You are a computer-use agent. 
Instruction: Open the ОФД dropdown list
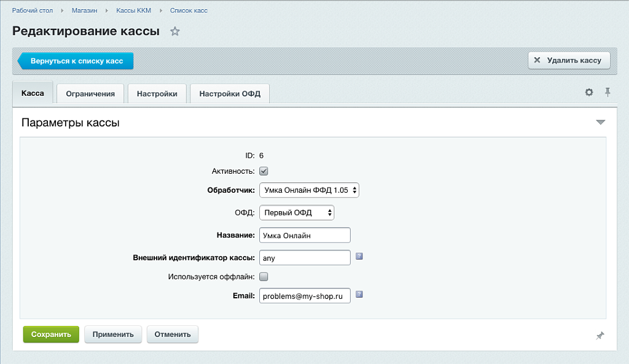297,212
